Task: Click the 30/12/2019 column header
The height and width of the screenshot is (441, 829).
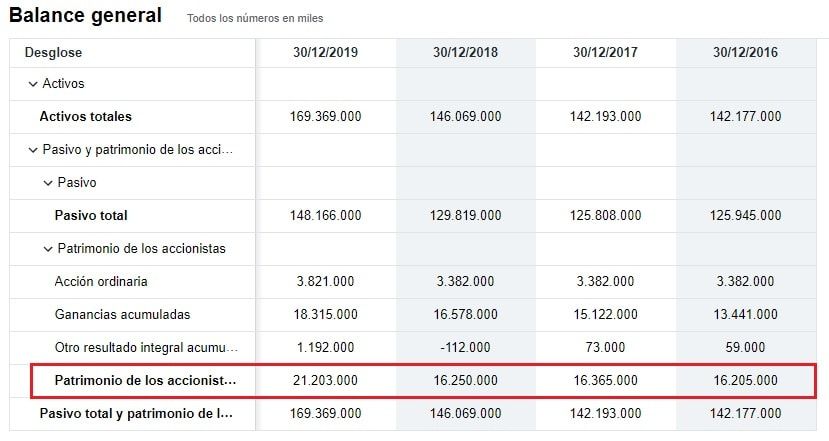Action: coord(326,52)
